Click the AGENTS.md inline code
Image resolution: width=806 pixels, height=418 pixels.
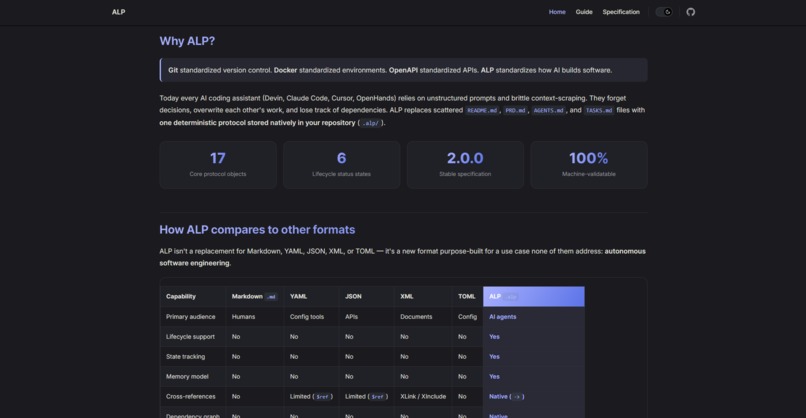[548, 111]
